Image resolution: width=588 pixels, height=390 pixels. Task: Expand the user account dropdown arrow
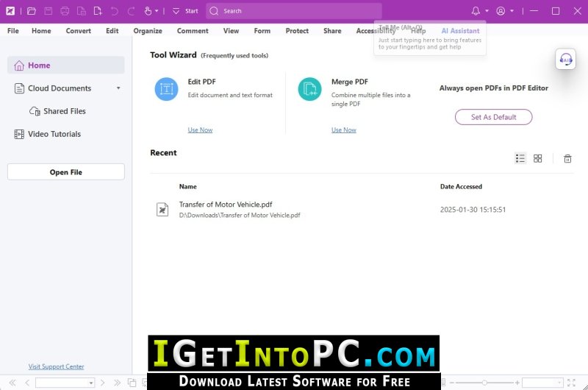pyautogui.click(x=512, y=11)
